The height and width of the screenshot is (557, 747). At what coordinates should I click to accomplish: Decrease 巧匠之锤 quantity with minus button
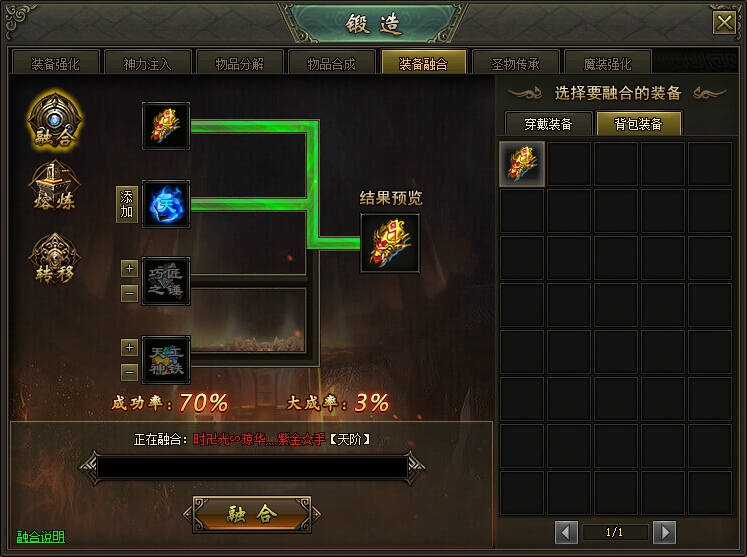click(129, 294)
